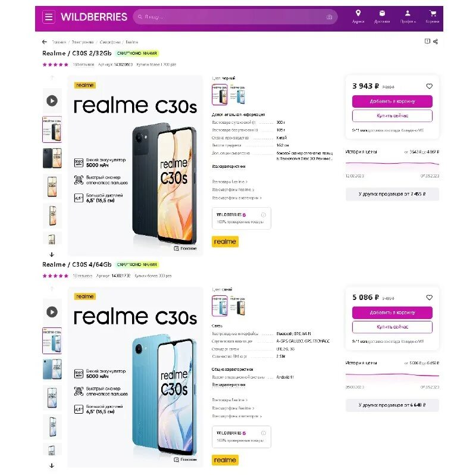Show next thumbnails with down arrow of first gallery
Viewport: 476px width, 475px height.
52,255
